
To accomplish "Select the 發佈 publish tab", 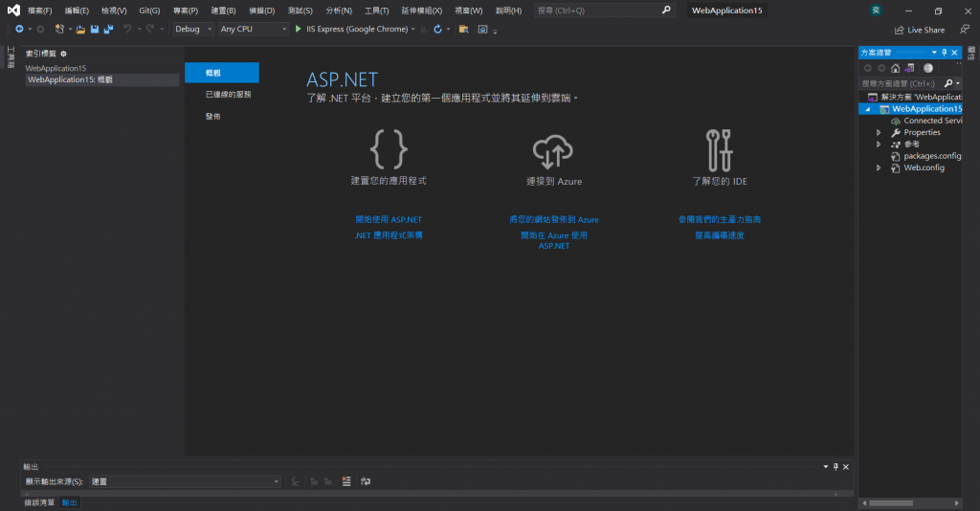I will [213, 116].
